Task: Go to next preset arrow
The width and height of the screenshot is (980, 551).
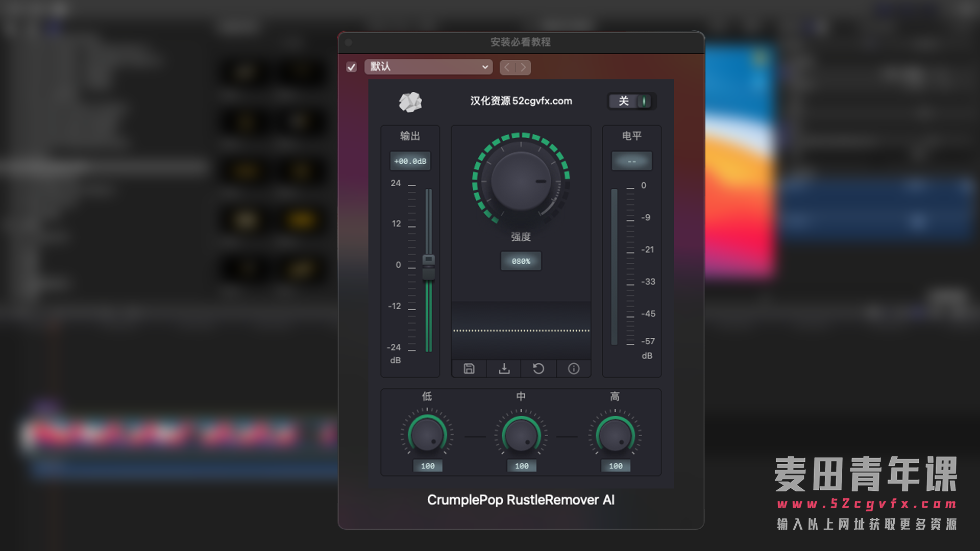Action: pyautogui.click(x=523, y=67)
